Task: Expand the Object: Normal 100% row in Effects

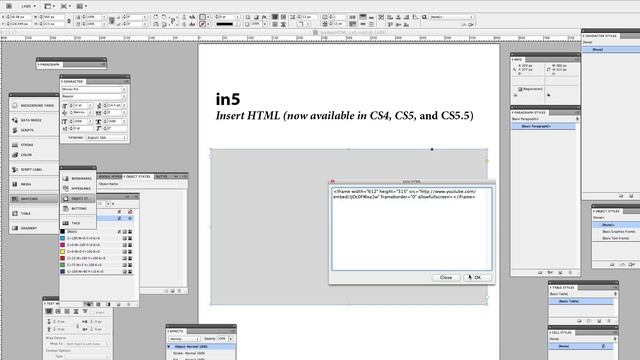Action: click(x=169, y=347)
